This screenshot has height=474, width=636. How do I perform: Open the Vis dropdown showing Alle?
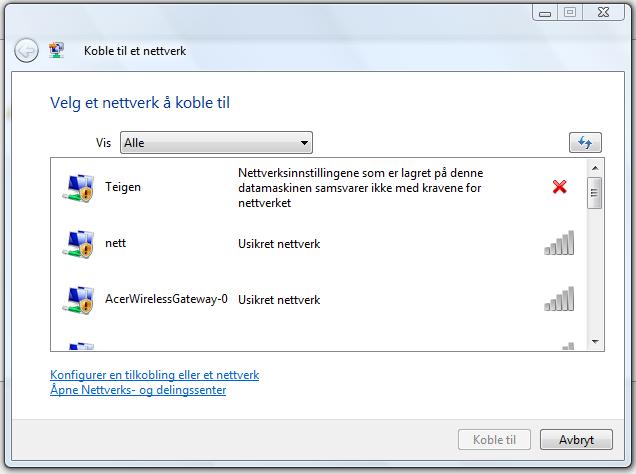click(216, 142)
